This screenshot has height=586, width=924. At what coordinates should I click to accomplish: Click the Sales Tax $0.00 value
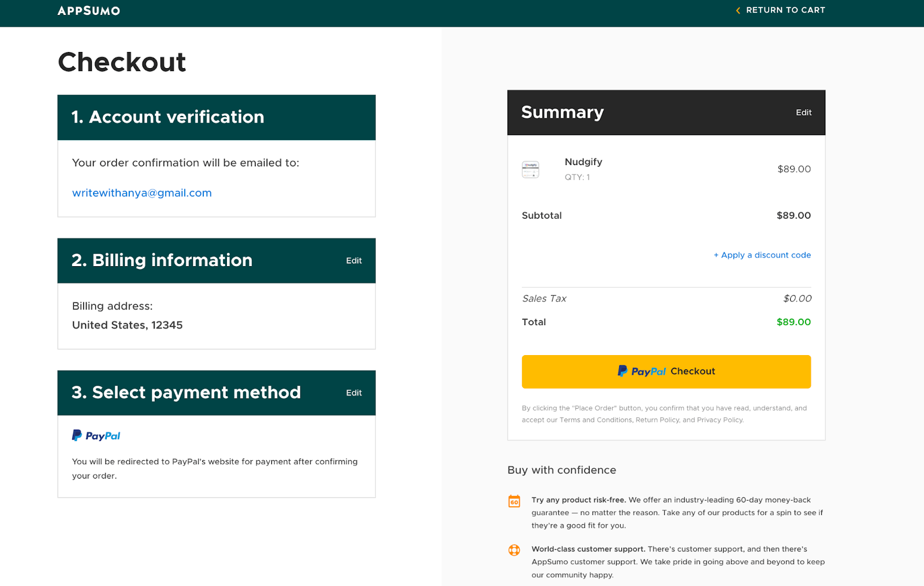798,298
